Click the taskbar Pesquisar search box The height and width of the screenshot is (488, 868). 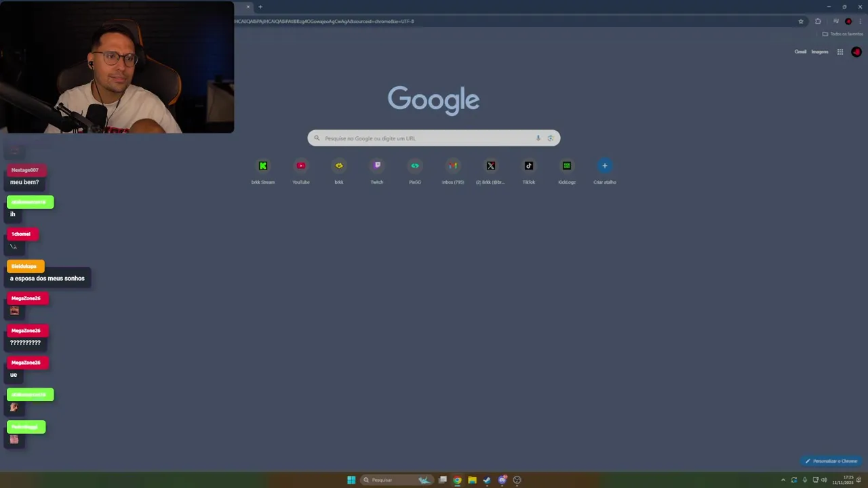397,480
